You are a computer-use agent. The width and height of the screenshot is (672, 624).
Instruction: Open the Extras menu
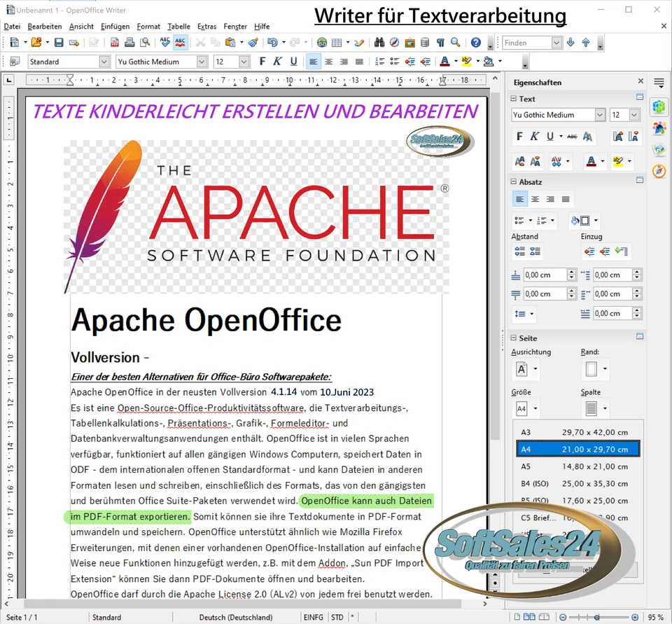[206, 27]
